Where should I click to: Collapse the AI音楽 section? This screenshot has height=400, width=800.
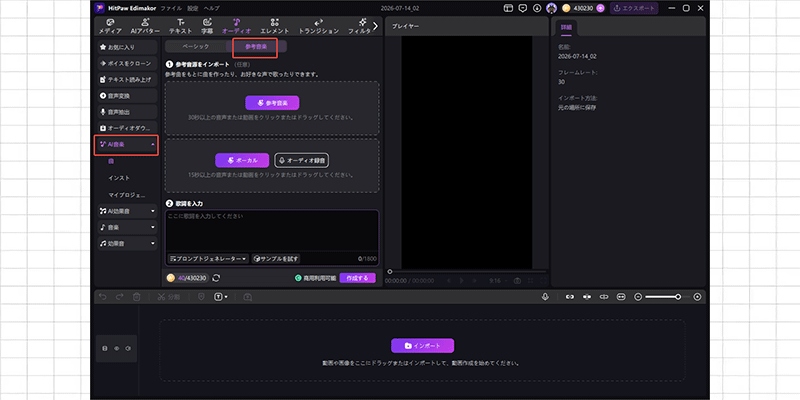(127, 145)
